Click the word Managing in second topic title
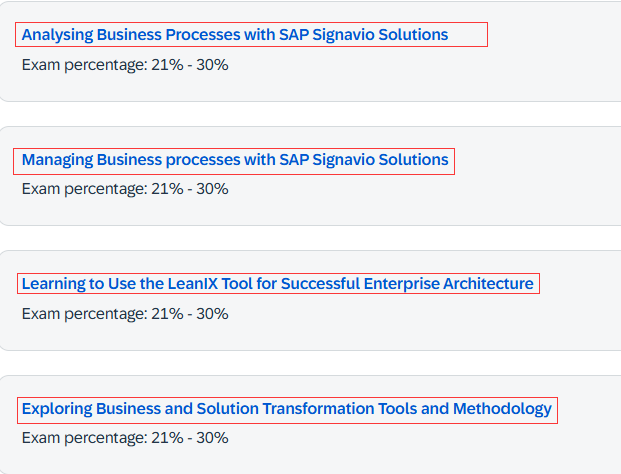Image resolution: width=621 pixels, height=474 pixels. coord(57,160)
